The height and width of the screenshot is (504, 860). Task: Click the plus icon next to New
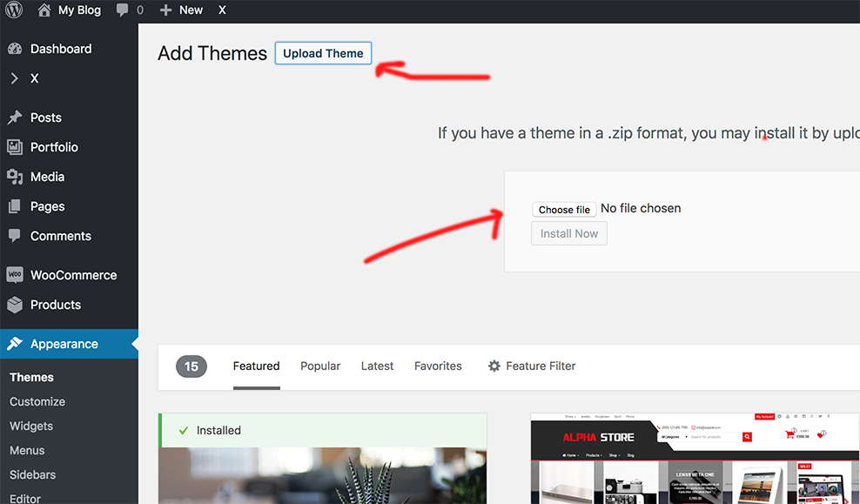point(166,10)
